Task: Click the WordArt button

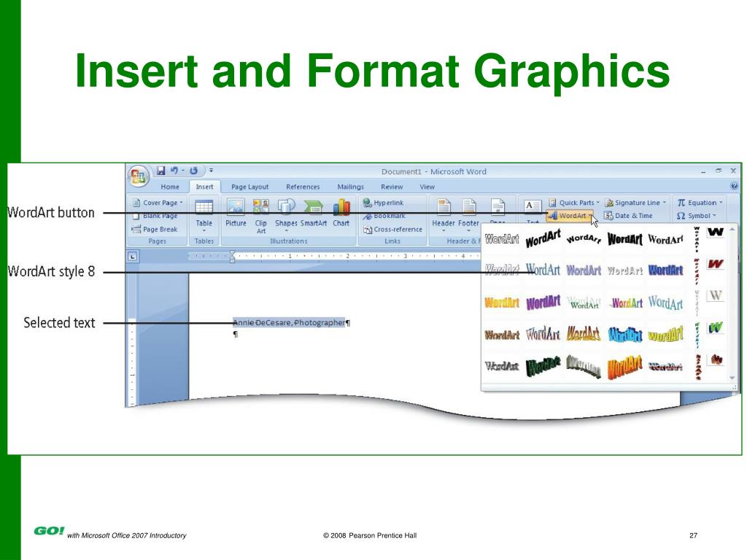Action: (x=570, y=216)
